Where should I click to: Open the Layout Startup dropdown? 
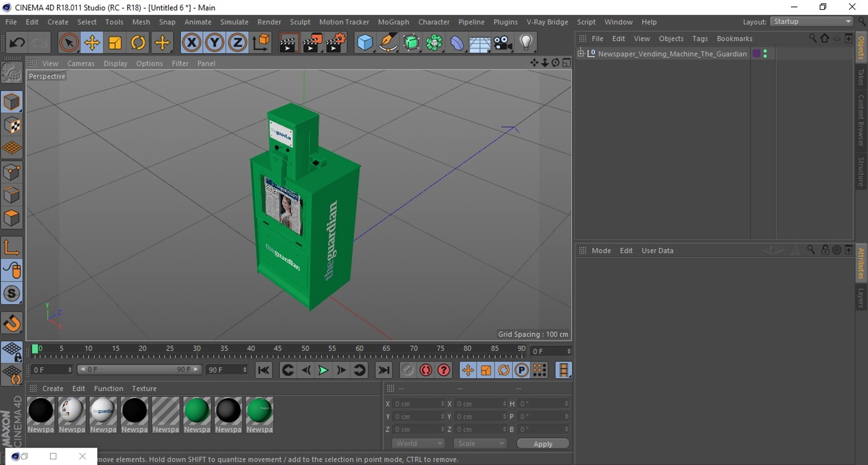(x=812, y=22)
